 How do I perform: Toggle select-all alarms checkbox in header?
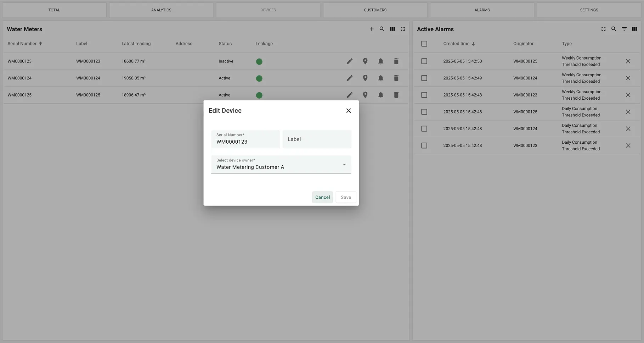424,44
